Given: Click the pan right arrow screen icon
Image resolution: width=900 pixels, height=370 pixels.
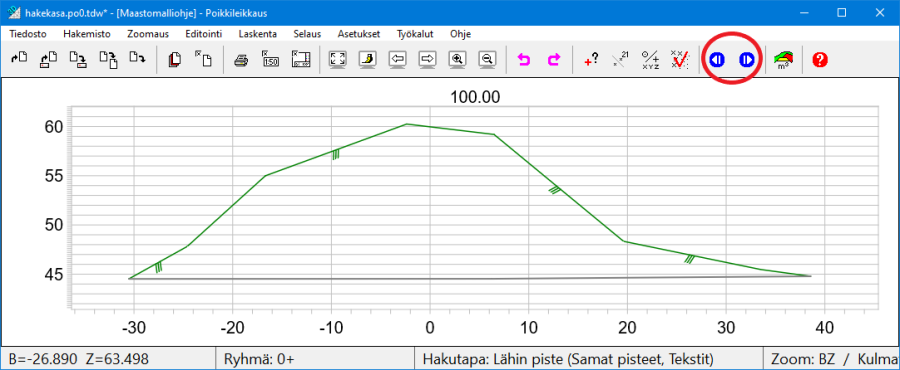Looking at the screenshot, I should tap(427, 59).
